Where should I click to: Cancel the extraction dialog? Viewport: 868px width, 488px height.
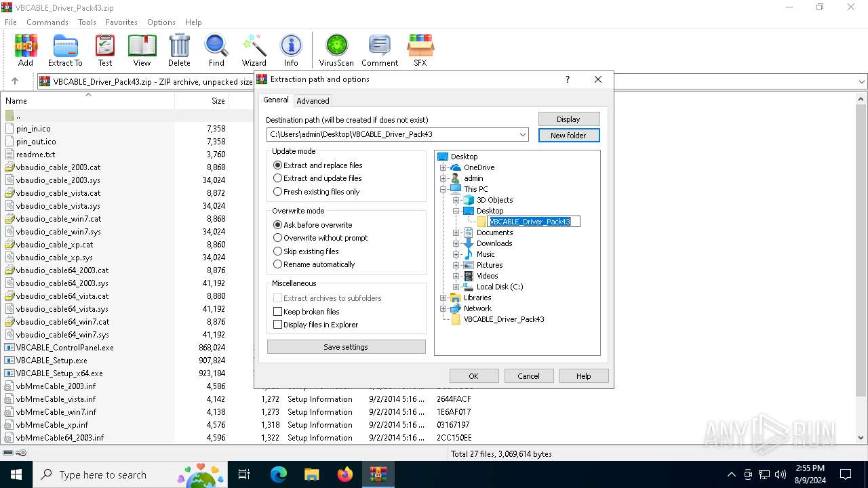528,376
